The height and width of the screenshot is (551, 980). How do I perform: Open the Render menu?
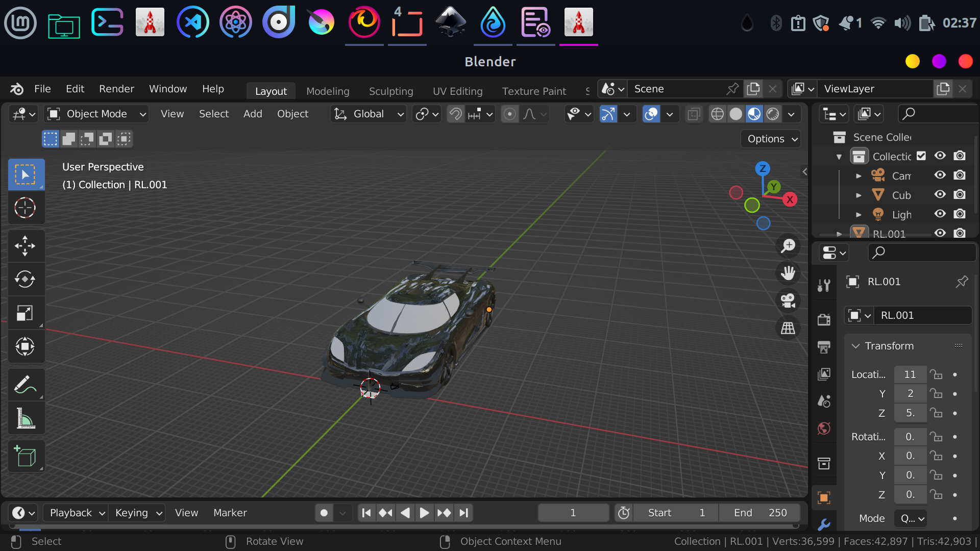pos(116,89)
